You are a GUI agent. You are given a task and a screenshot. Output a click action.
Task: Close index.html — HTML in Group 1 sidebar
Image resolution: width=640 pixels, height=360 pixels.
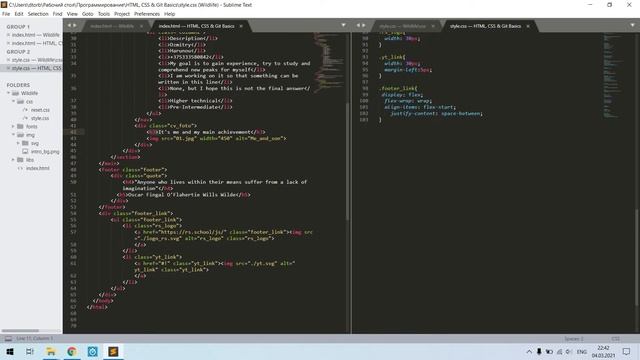click(x=8, y=43)
